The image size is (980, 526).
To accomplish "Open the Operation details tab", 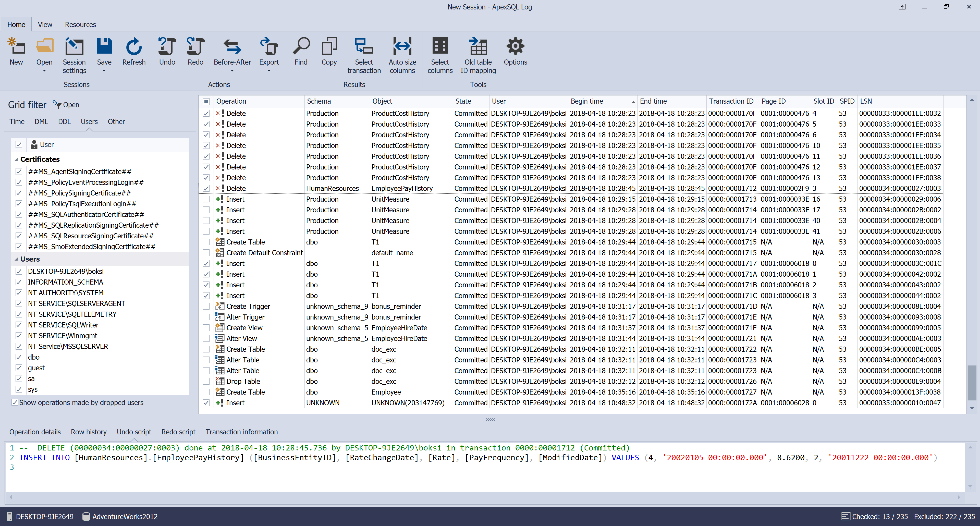I will [35, 432].
